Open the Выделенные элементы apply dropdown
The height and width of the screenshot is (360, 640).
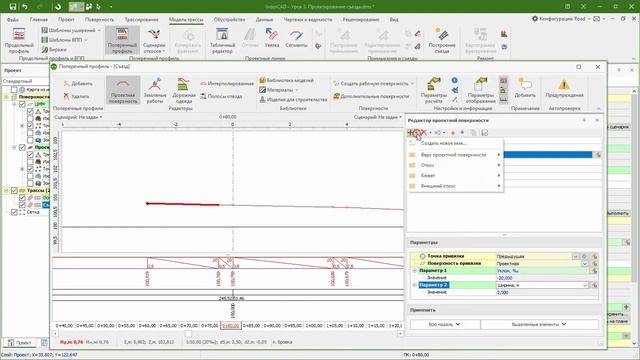(x=540, y=324)
